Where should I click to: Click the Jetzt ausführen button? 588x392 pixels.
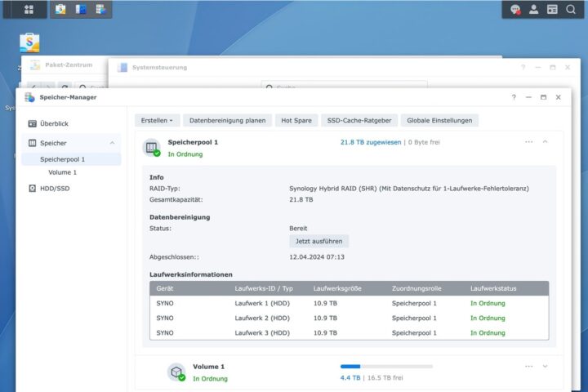318,241
